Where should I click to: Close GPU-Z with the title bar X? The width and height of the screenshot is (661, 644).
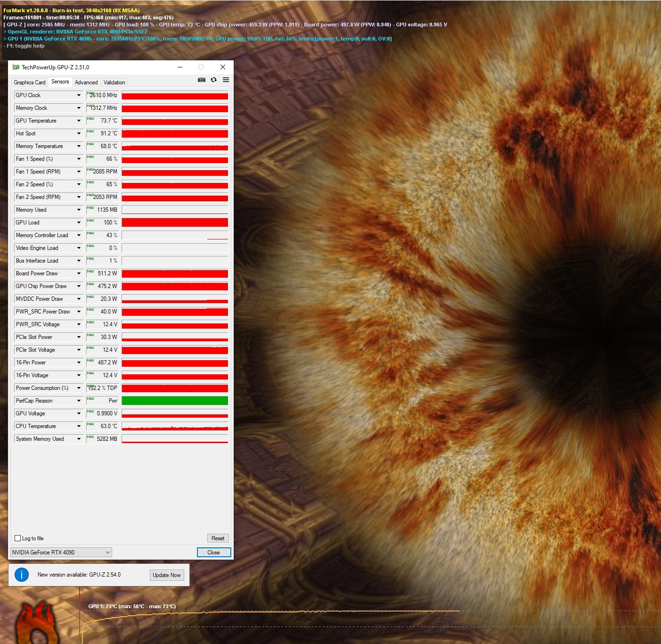(223, 67)
